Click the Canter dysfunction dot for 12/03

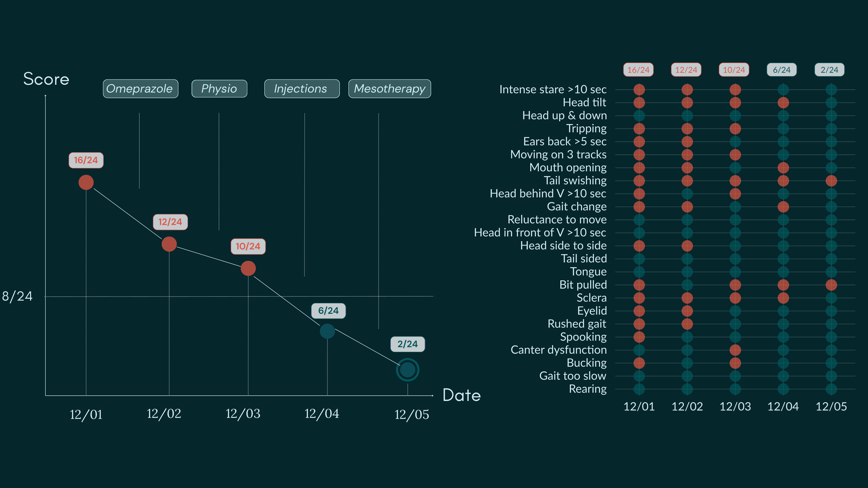coord(735,350)
